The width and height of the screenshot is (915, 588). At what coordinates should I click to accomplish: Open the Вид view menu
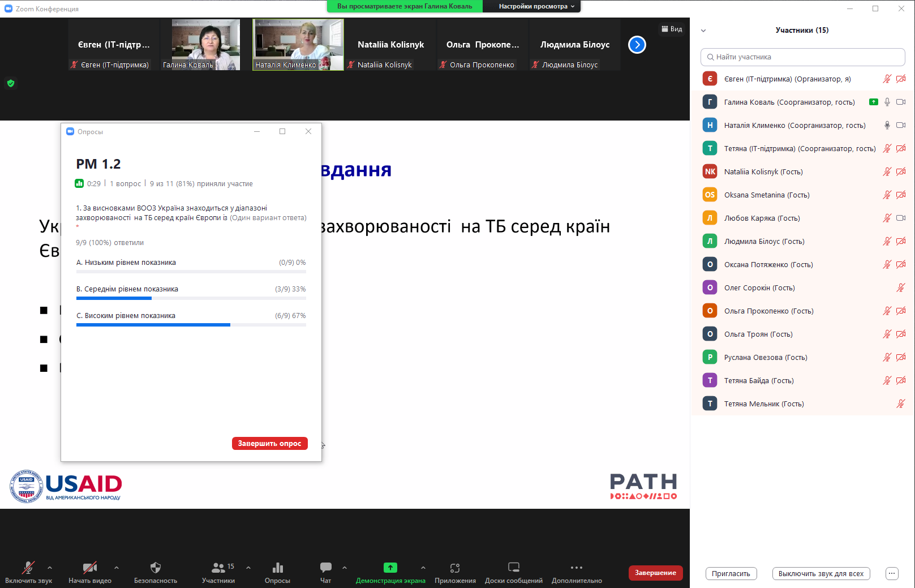coord(672,29)
